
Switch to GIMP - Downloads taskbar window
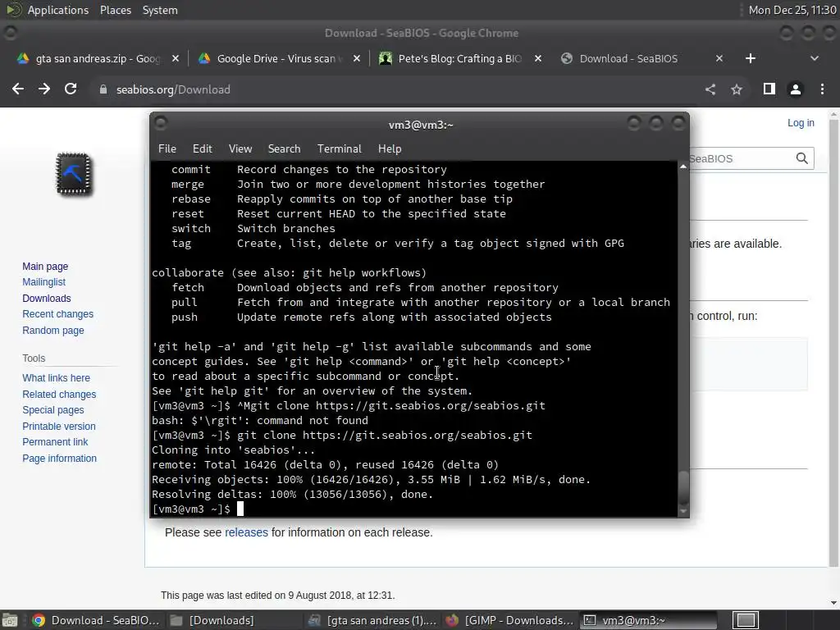pos(510,620)
